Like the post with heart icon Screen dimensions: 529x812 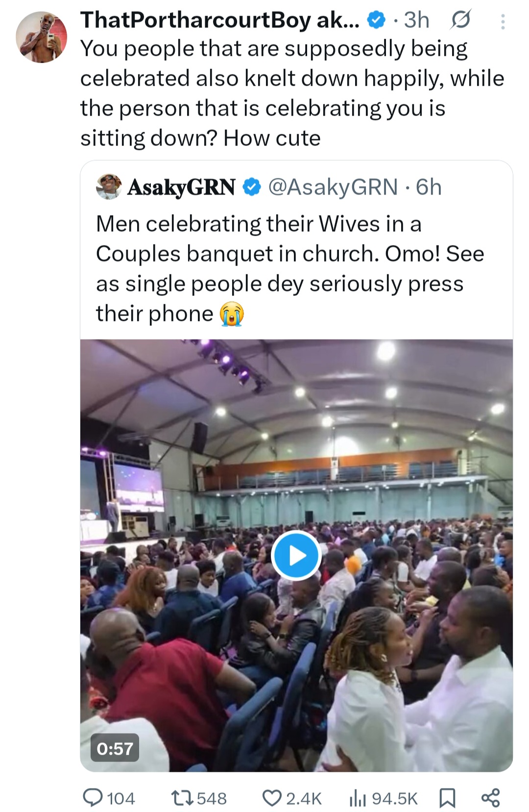tap(272, 798)
